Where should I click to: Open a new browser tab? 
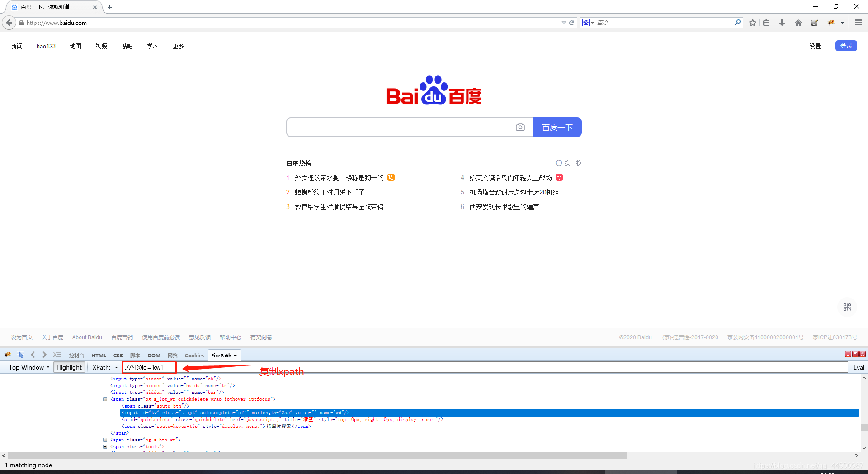click(x=110, y=7)
